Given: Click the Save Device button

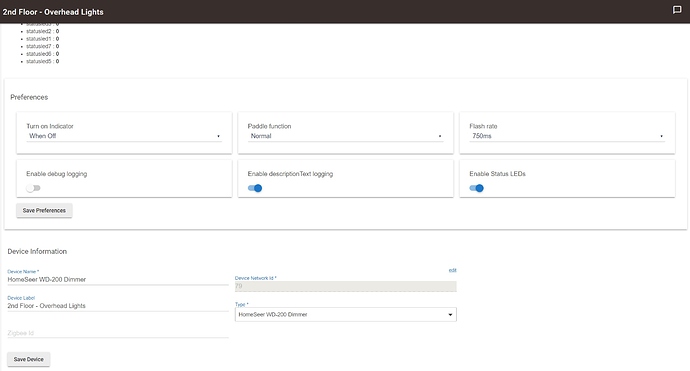Looking at the screenshot, I should click(x=29, y=359).
